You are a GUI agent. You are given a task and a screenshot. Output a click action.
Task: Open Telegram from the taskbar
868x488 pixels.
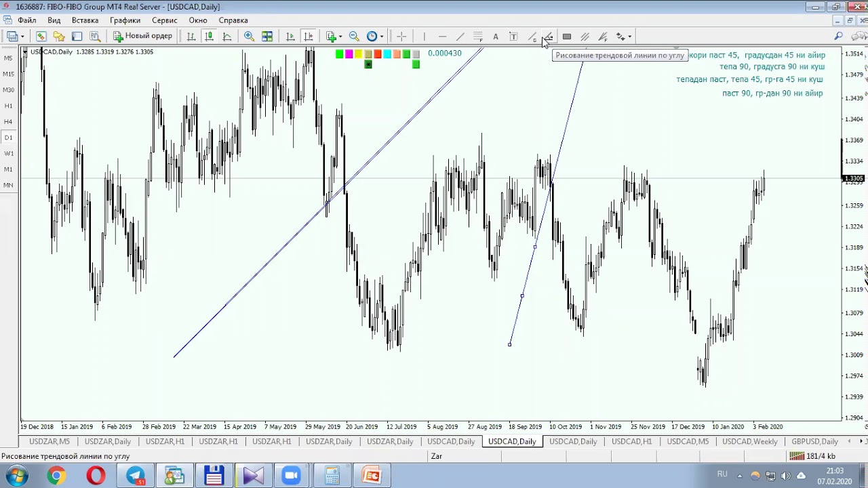135,475
